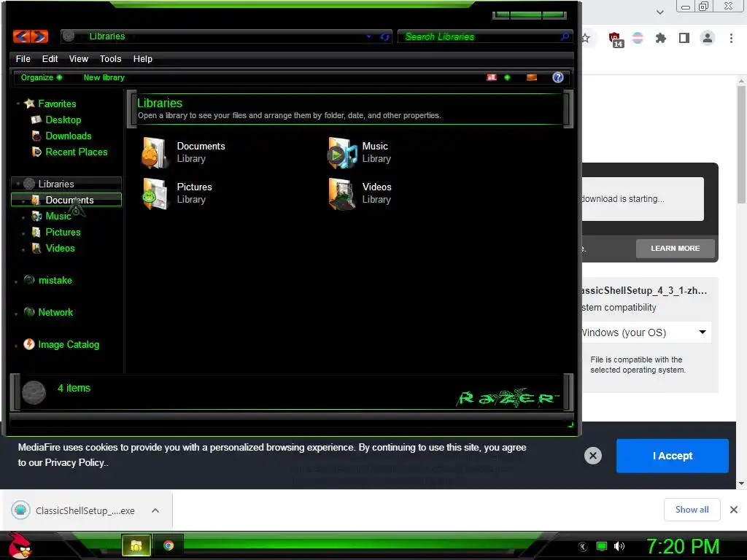Viewport: 747px width, 560px height.
Task: Expand the Music node arrow
Action: [23, 217]
